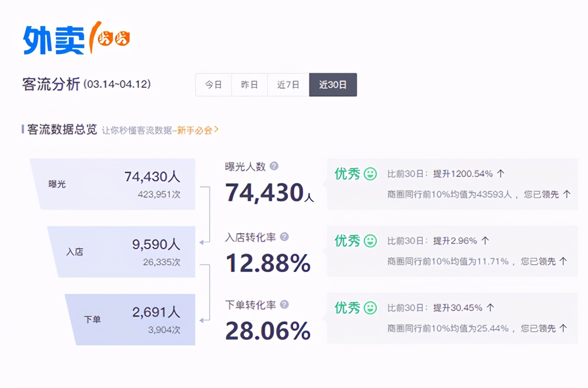
Task: Click the orange flame icon in the logo
Action: 96,37
